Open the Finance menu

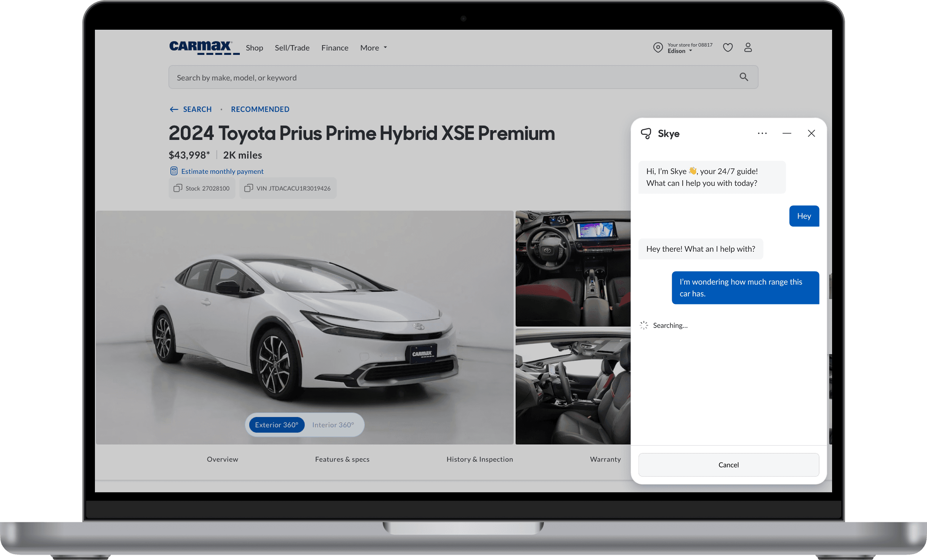pyautogui.click(x=335, y=48)
